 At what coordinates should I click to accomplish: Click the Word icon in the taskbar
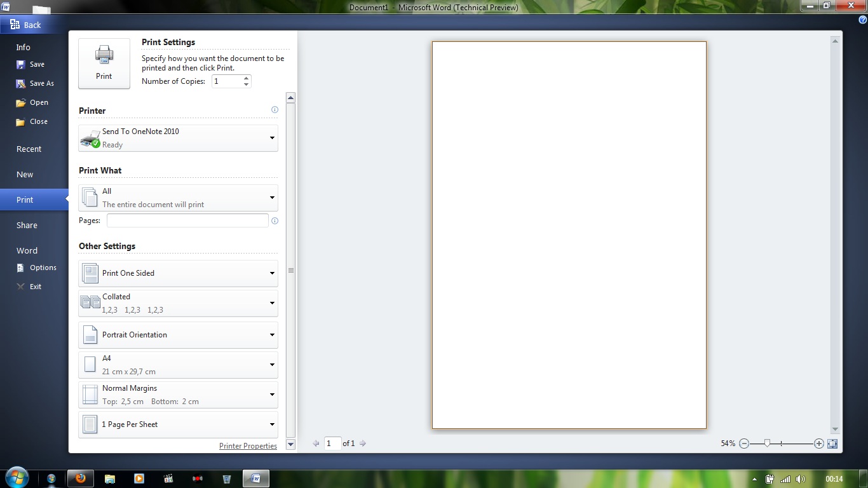[255, 478]
